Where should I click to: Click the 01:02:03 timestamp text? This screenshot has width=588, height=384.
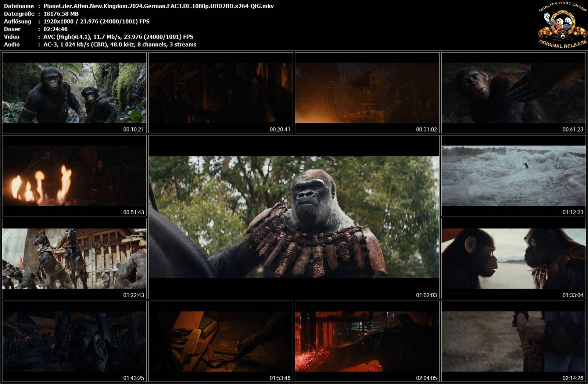point(426,295)
